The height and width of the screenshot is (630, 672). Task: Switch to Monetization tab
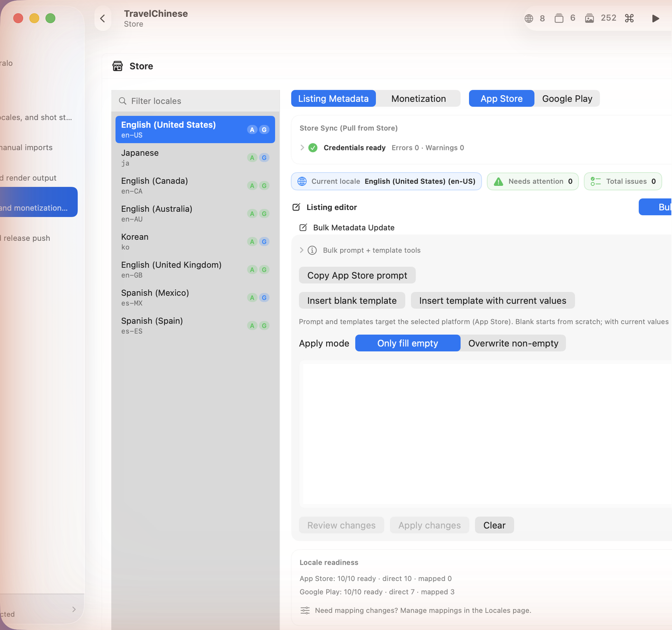click(x=419, y=98)
